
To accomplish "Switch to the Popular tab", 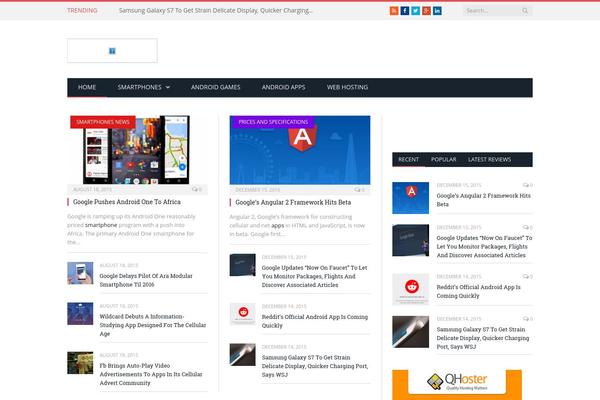I will [x=443, y=160].
